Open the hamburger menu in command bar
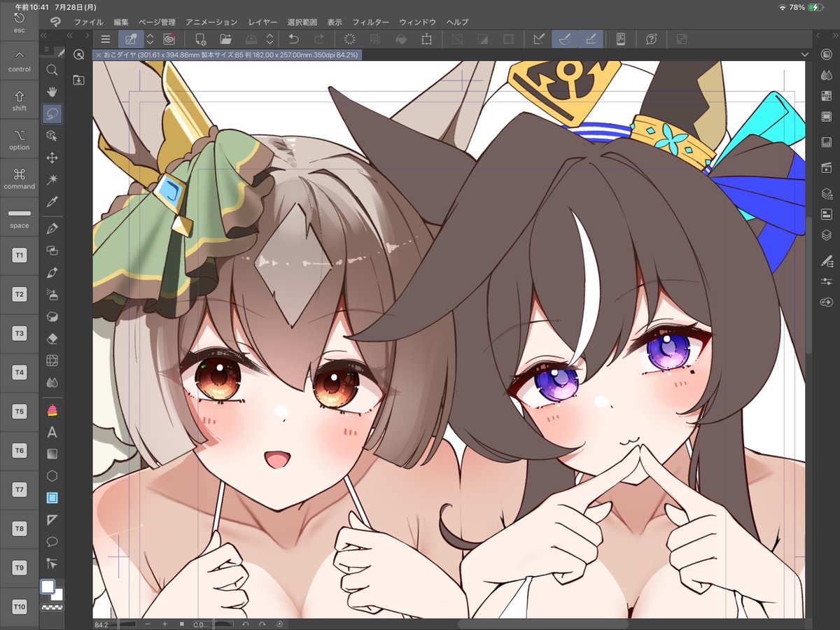840x630 pixels. pyautogui.click(x=105, y=39)
